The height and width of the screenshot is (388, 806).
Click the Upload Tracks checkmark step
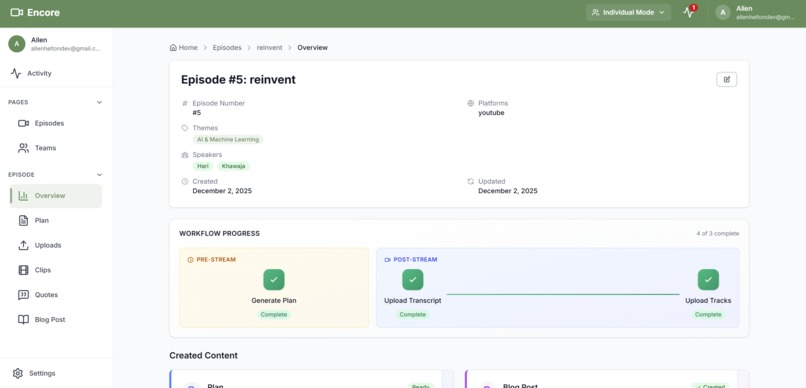(708, 280)
